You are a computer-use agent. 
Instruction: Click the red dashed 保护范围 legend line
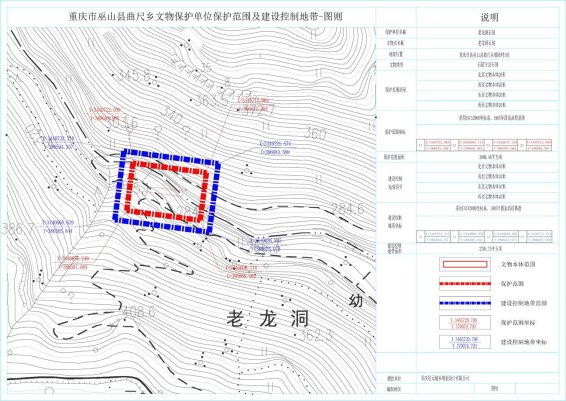pyautogui.click(x=465, y=284)
